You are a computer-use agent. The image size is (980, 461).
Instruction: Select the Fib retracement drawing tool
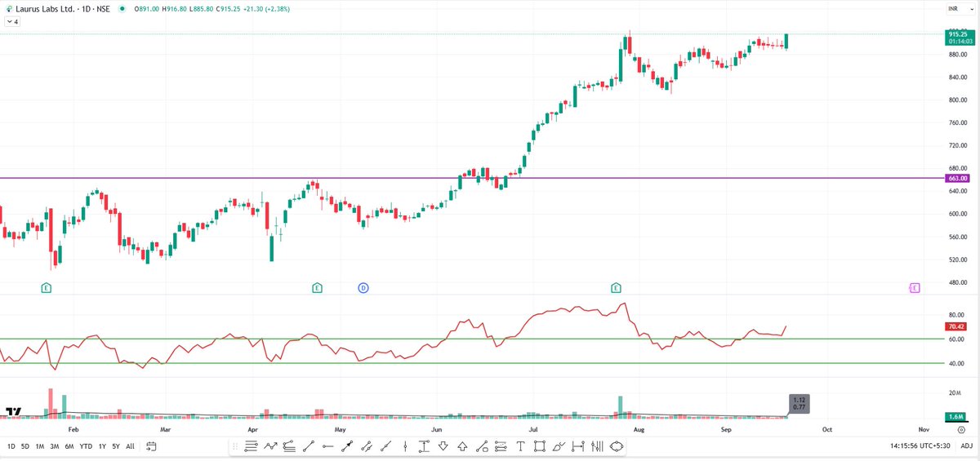click(x=251, y=446)
